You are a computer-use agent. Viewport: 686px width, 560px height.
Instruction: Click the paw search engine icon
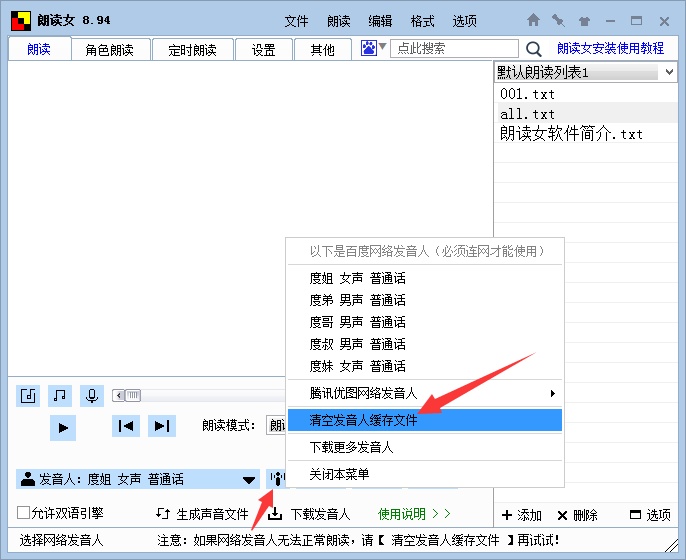click(368, 48)
